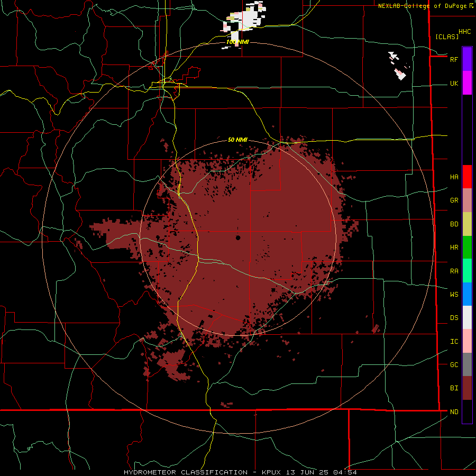Select the yellow BD legend color block
Image resolution: width=476 pixels, height=476 pixels.
pyautogui.click(x=467, y=224)
